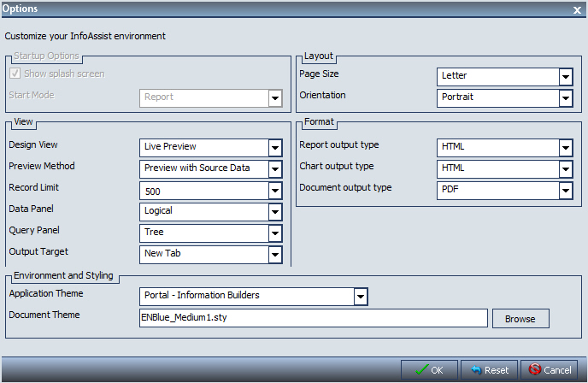Open the Record Limit dropdown arrow
The width and height of the screenshot is (588, 383).
275,191
